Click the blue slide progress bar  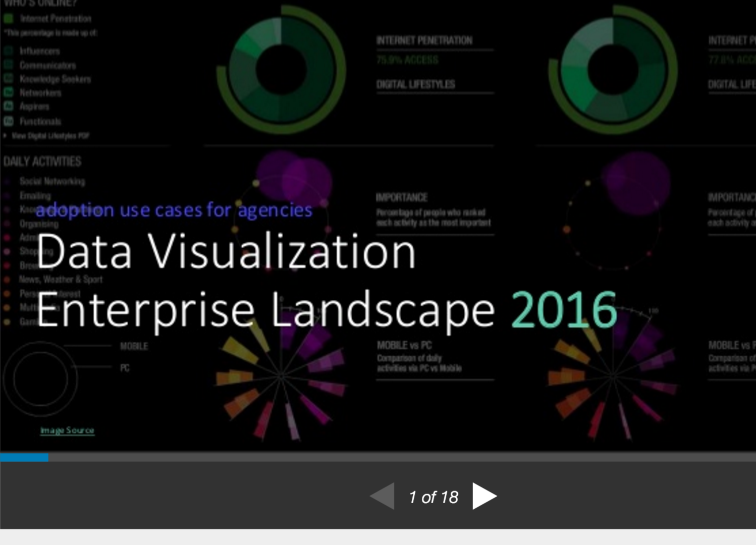(24, 458)
